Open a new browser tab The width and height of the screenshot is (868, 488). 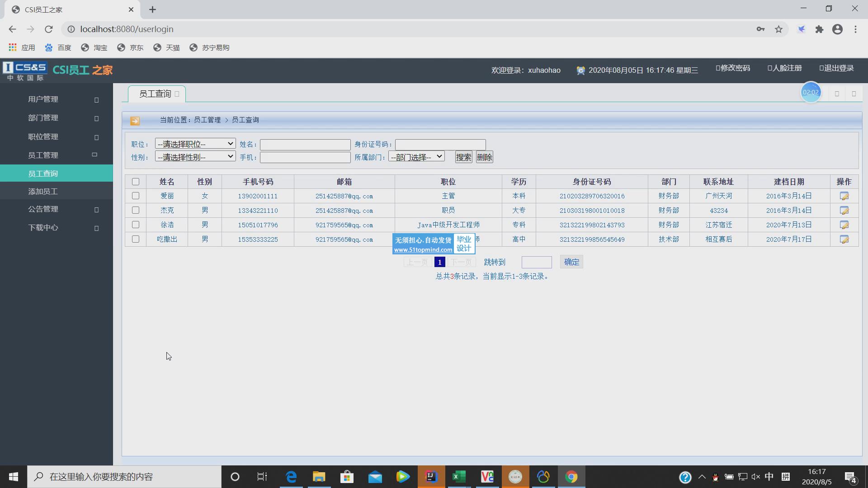pyautogui.click(x=152, y=9)
